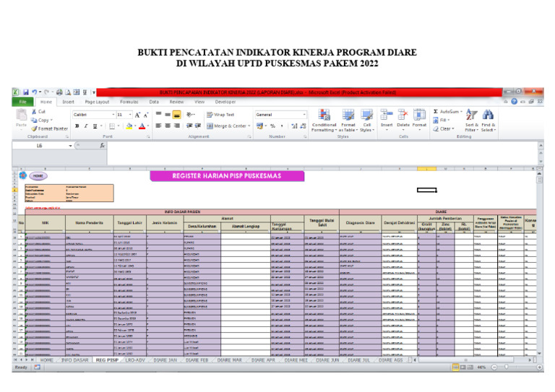Expand the General number format dropdown

pos(304,114)
